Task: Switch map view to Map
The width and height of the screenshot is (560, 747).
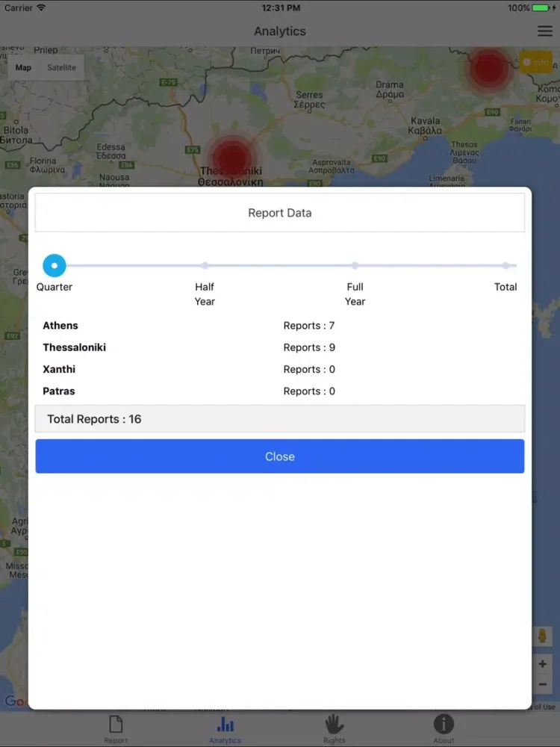Action: coord(23,68)
